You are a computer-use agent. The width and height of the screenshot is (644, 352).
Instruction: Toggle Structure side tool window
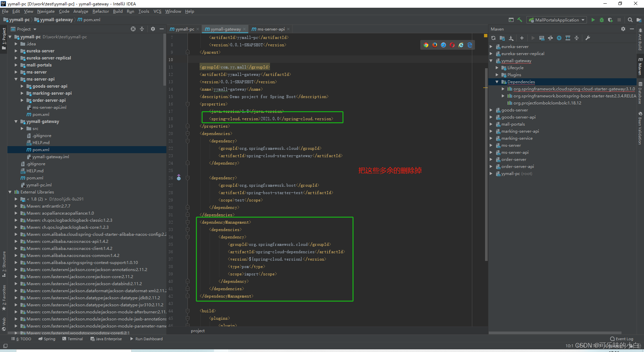click(x=4, y=264)
